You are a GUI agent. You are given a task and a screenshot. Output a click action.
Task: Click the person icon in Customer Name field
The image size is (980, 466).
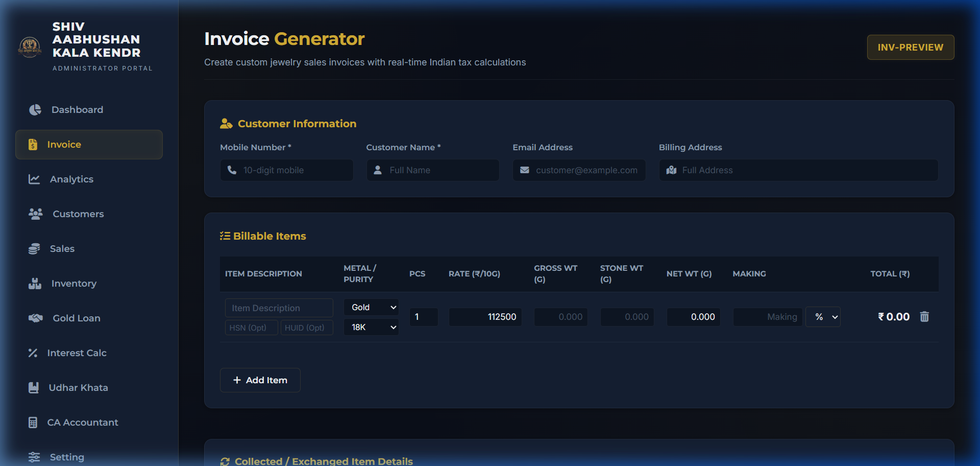tap(378, 170)
